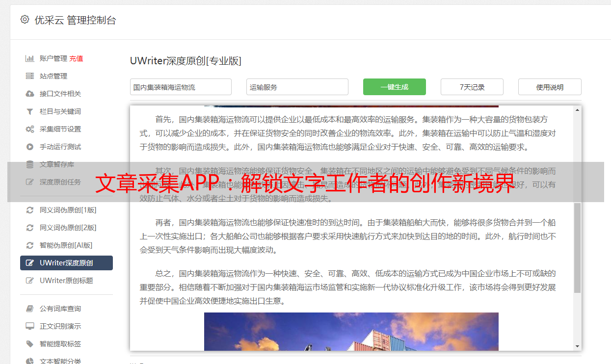Click the edit icon beside UWriter原创标题

point(30,281)
